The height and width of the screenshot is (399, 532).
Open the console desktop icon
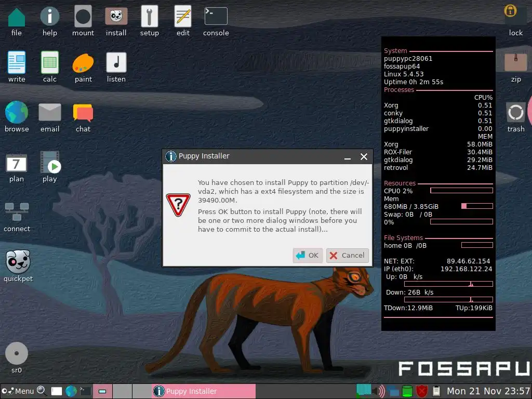click(x=216, y=16)
